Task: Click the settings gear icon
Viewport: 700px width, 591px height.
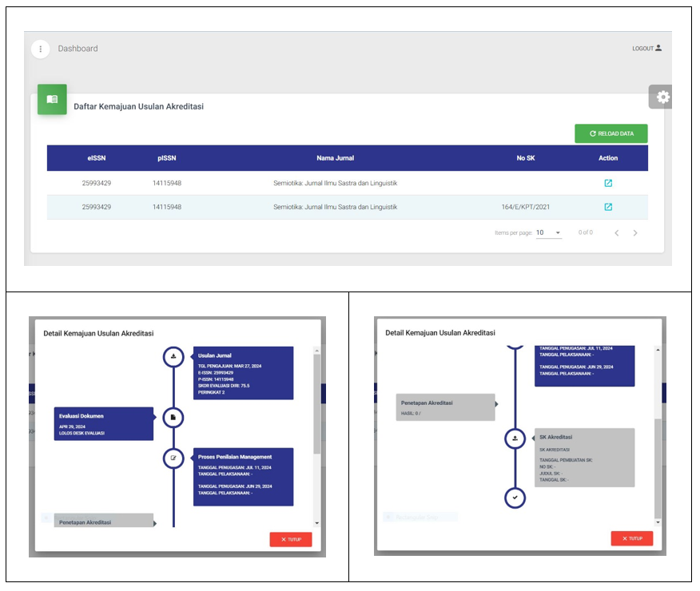Action: [662, 97]
